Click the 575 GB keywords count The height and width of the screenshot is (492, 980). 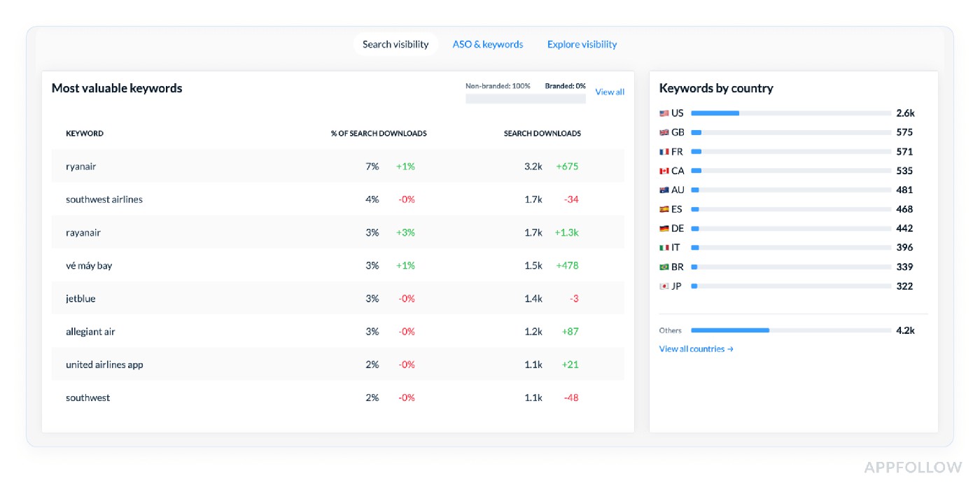pos(904,132)
